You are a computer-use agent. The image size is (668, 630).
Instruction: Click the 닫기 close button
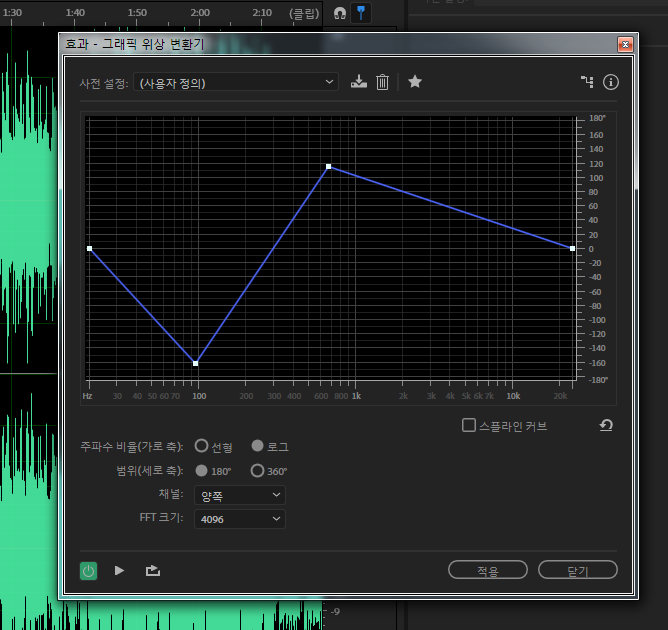tap(578, 570)
